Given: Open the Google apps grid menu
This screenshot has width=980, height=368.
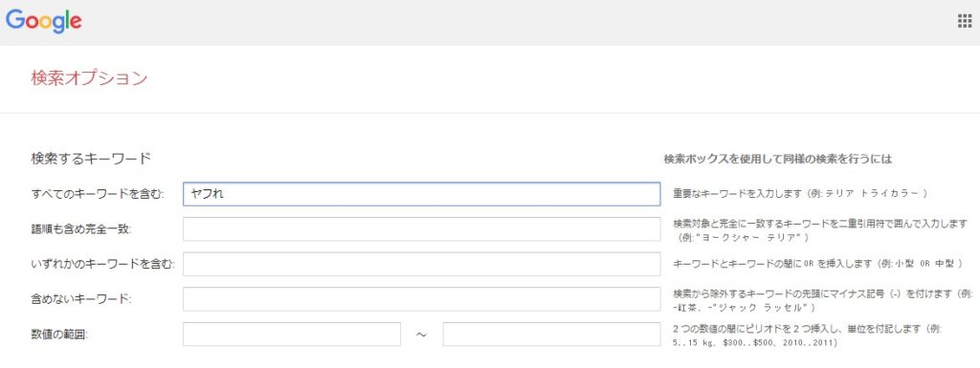Looking at the screenshot, I should coord(965,22).
